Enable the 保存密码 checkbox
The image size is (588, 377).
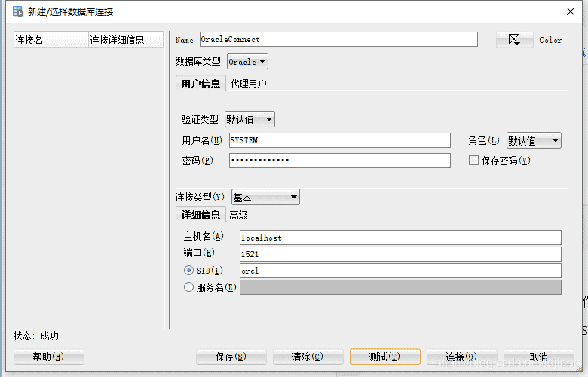click(473, 161)
